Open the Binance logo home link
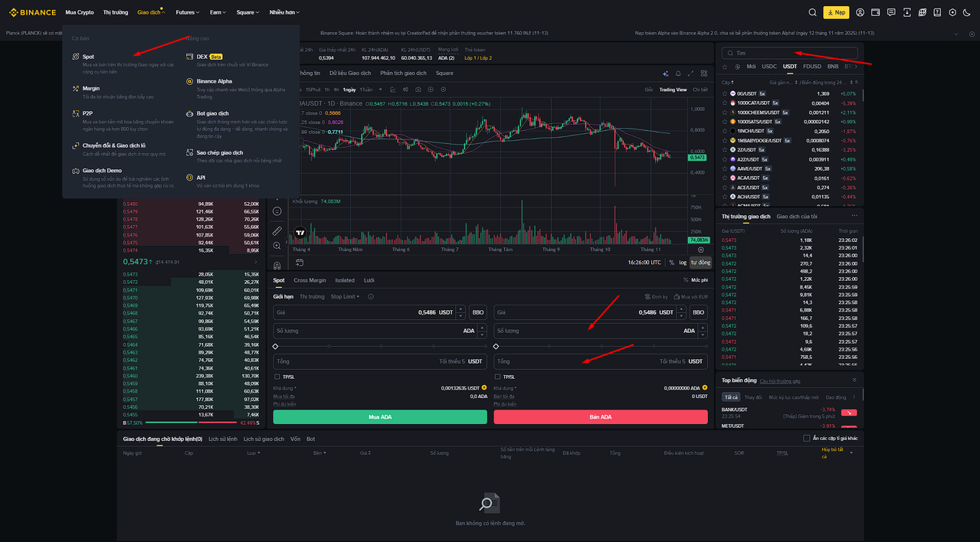 31,12
